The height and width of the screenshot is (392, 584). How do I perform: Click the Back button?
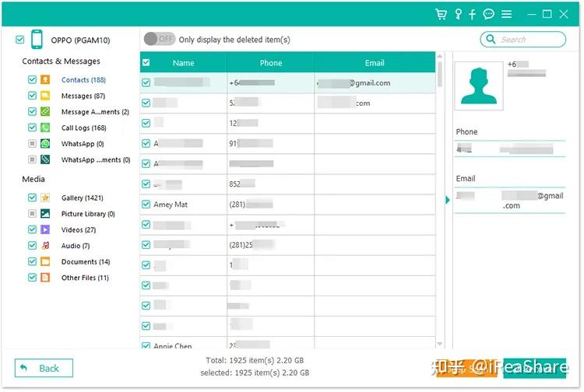pos(44,368)
